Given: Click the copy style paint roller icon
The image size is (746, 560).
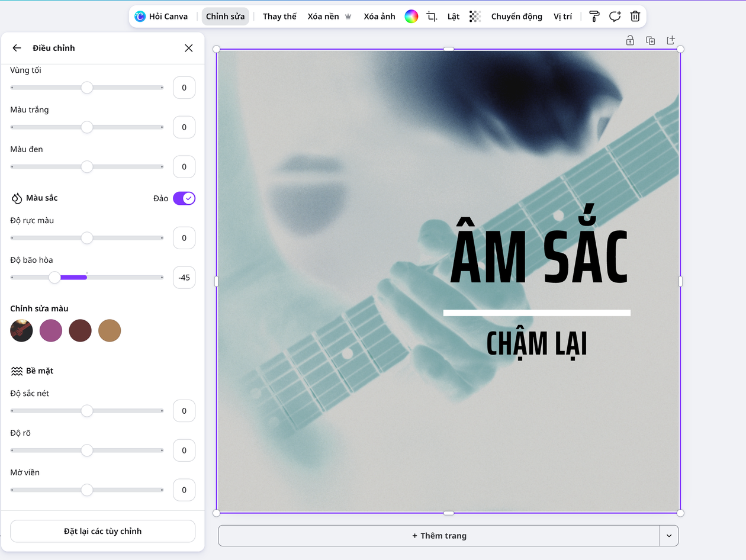Looking at the screenshot, I should (594, 17).
